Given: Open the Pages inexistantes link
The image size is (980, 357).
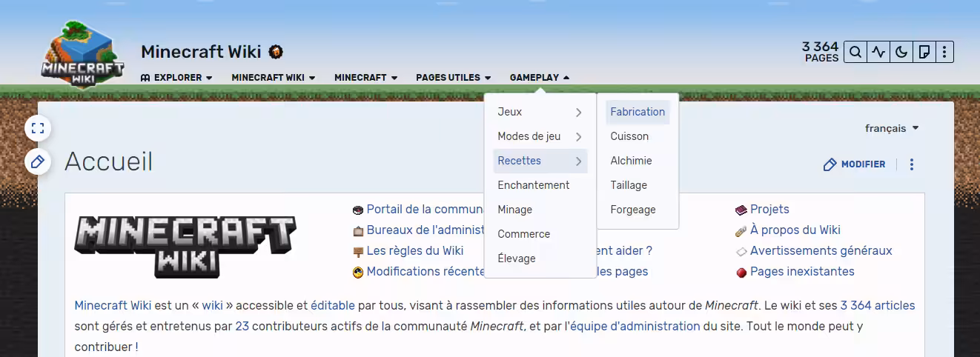Looking at the screenshot, I should tap(802, 272).
